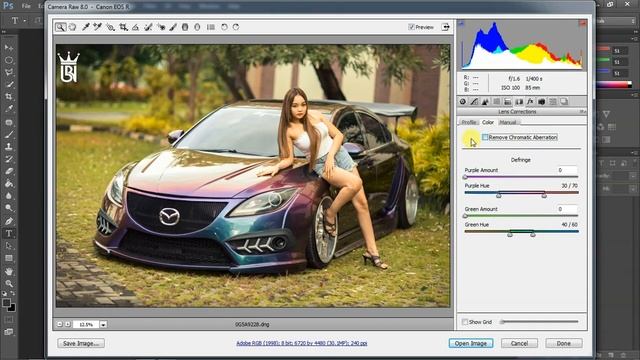Click the car photo preview
Image resolution: width=640 pixels, height=360 pixels.
click(x=253, y=176)
